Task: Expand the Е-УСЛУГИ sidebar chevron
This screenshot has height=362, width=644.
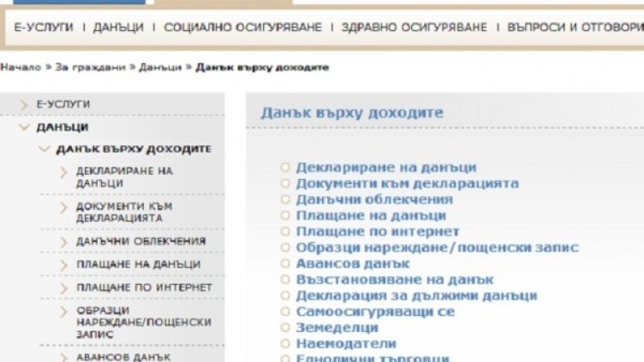Action: pyautogui.click(x=24, y=104)
